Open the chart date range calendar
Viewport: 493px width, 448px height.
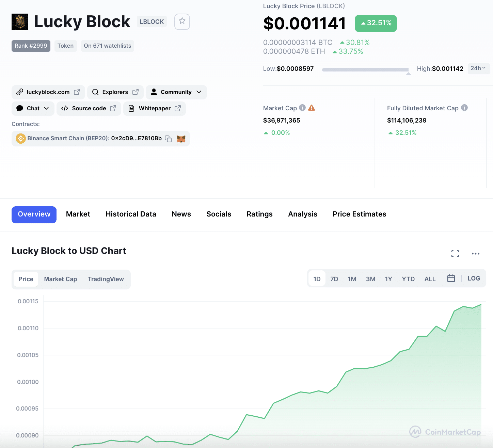451,278
